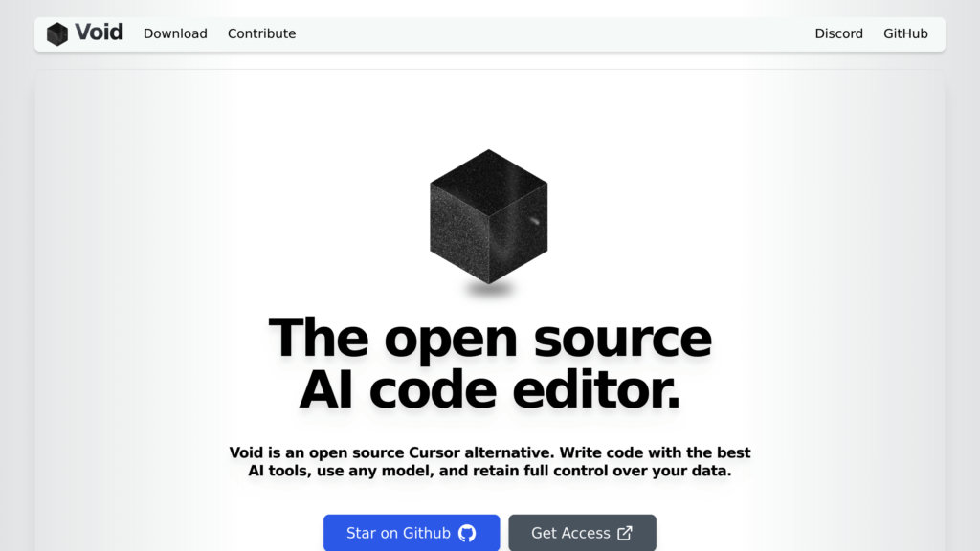This screenshot has width=980, height=551.
Task: Click empty navbar space between Contribute and Discord
Action: coord(555,33)
